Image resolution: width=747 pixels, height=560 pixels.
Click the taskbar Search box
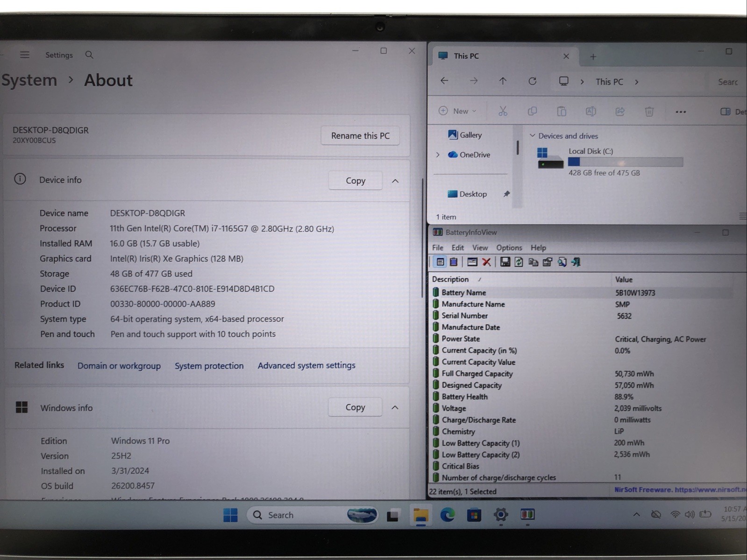[x=312, y=515]
